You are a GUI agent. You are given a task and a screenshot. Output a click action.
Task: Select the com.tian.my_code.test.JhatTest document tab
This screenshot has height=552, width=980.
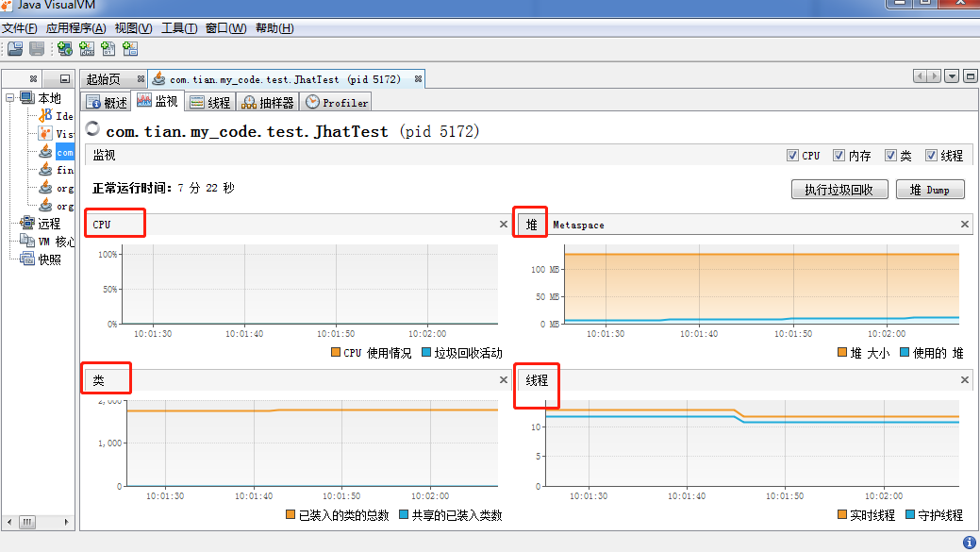285,79
